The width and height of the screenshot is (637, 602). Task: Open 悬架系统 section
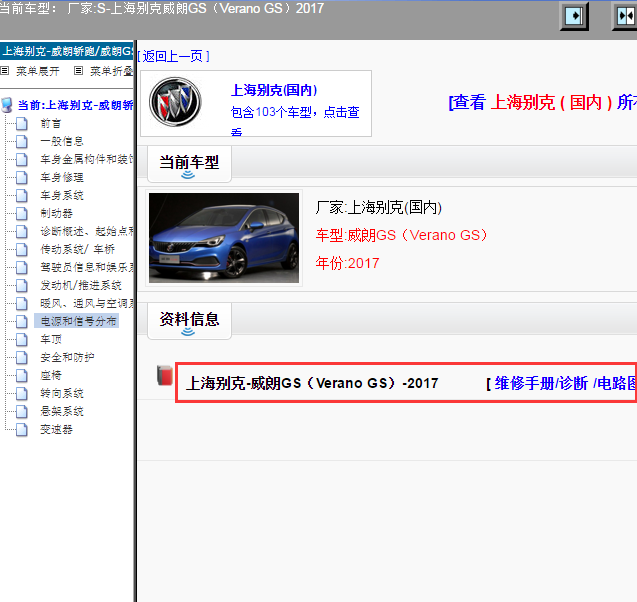click(62, 411)
